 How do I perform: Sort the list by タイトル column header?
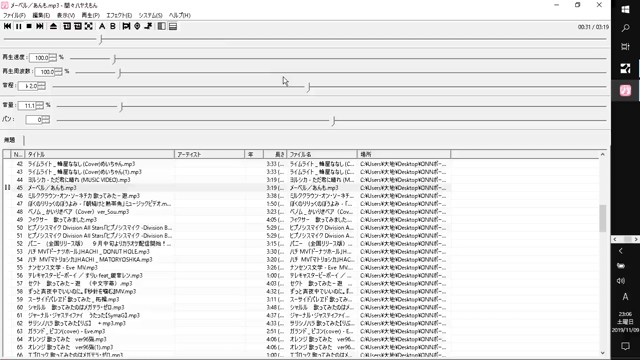100,154
